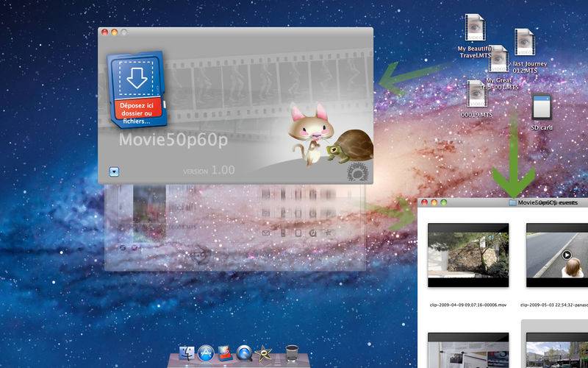The height and width of the screenshot is (368, 588).
Task: Click the clip-2009-05-03 22;54;32 filename label
Action: [554, 305]
